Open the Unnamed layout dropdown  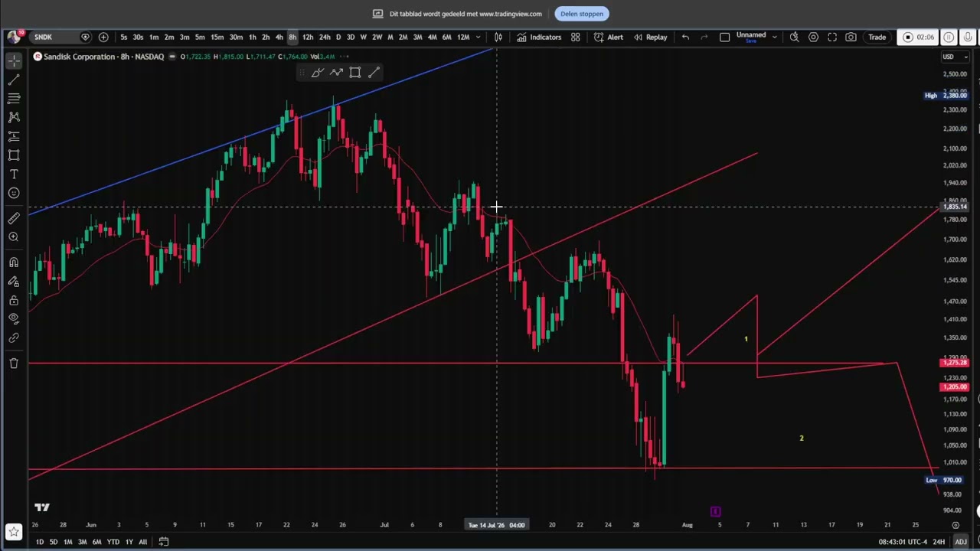tap(755, 37)
